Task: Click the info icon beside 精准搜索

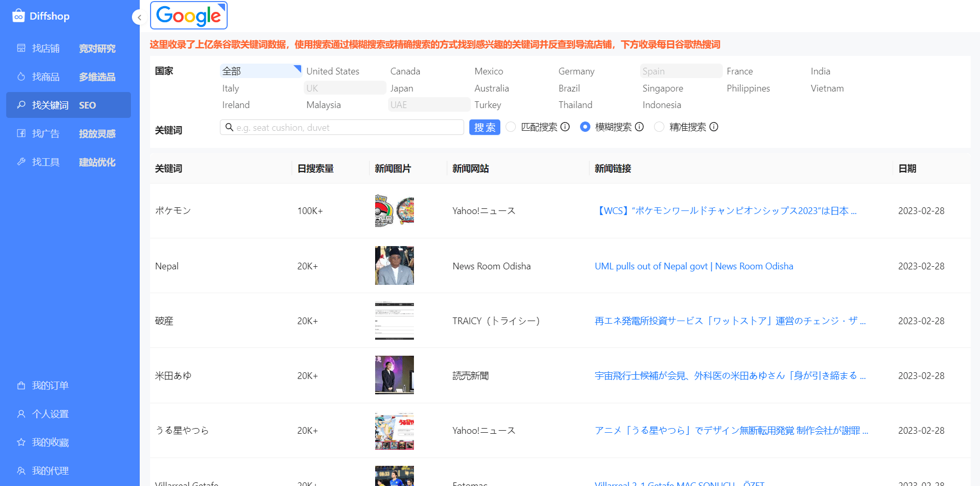Action: pos(715,127)
